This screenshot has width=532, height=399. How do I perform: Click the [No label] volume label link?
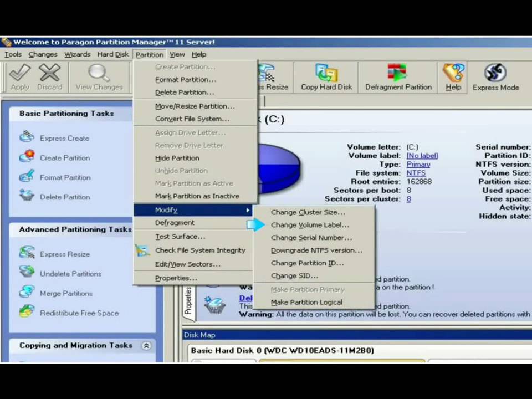422,156
